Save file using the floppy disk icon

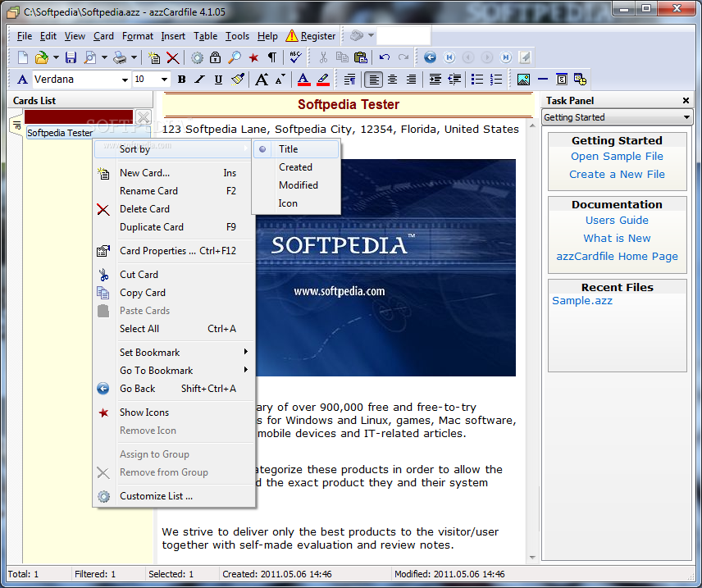pos(71,57)
